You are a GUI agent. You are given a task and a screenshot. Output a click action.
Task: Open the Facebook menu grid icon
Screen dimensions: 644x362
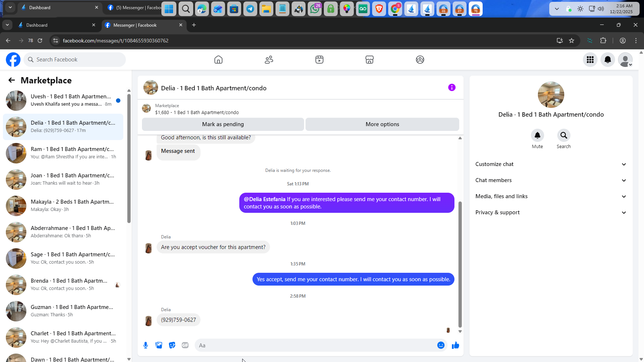pos(590,60)
